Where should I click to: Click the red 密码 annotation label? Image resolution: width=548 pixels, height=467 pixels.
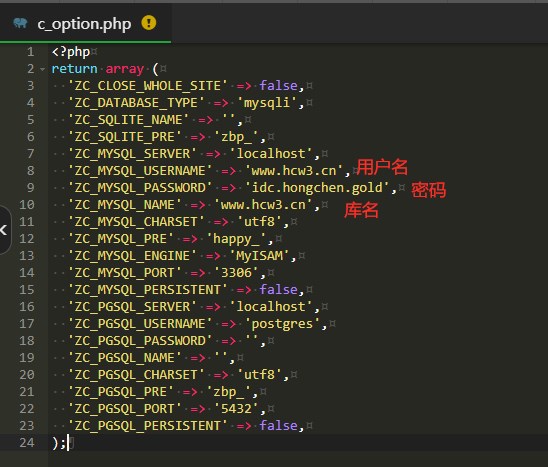click(428, 190)
